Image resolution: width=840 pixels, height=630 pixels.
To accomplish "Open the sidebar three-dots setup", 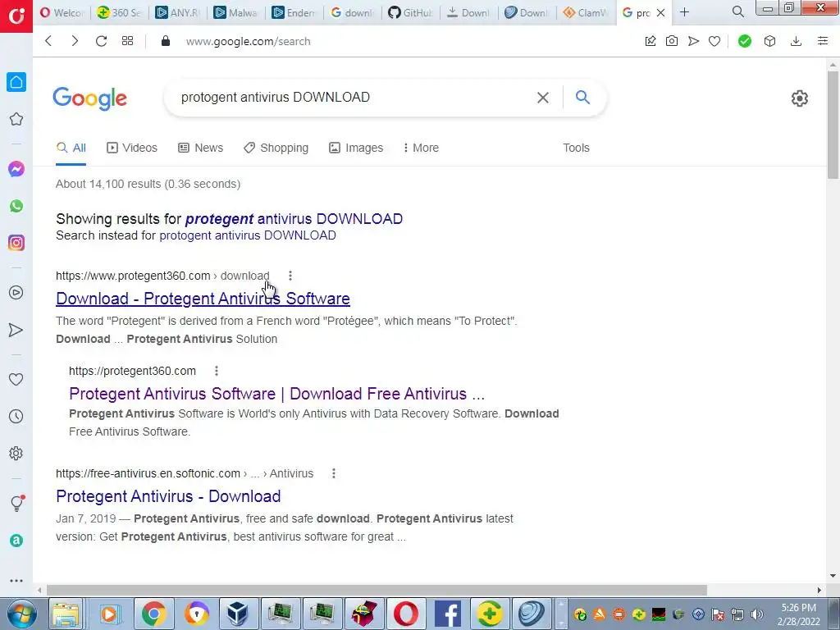I will point(16,580).
